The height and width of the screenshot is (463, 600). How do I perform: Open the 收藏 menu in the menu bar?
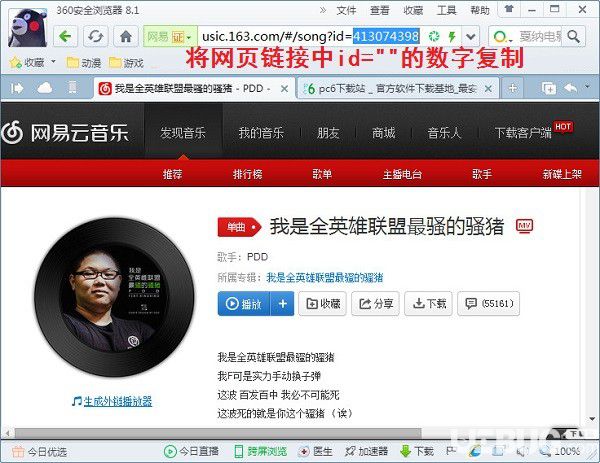[413, 10]
